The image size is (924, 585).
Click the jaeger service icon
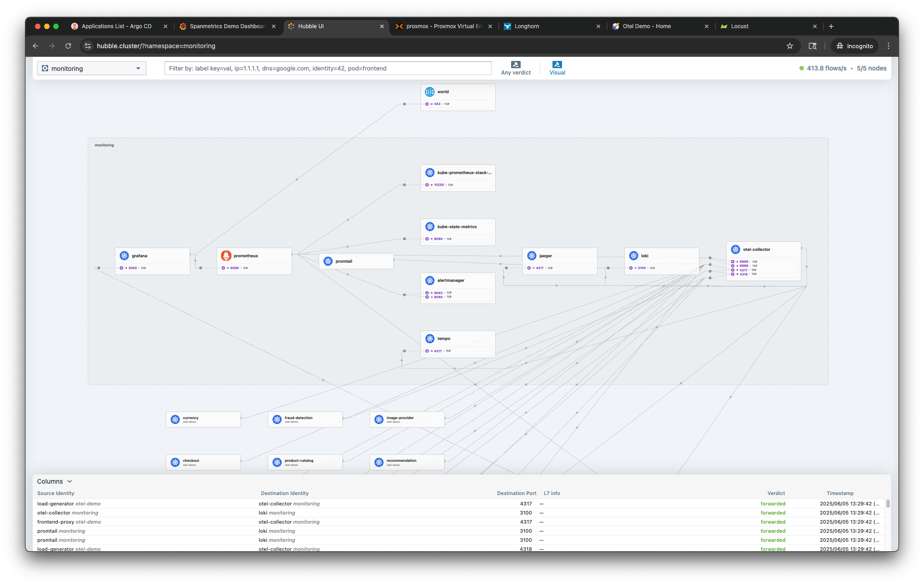point(532,256)
